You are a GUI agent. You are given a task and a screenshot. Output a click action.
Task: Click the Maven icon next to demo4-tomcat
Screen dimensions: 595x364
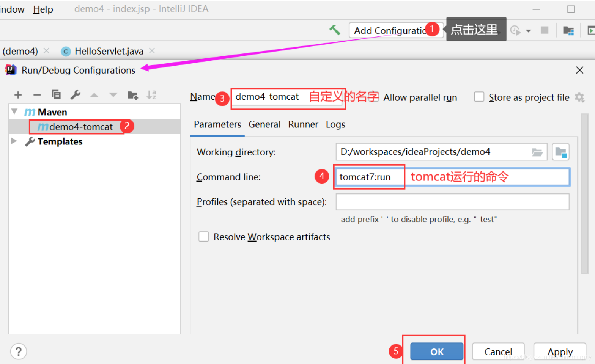pyautogui.click(x=42, y=127)
